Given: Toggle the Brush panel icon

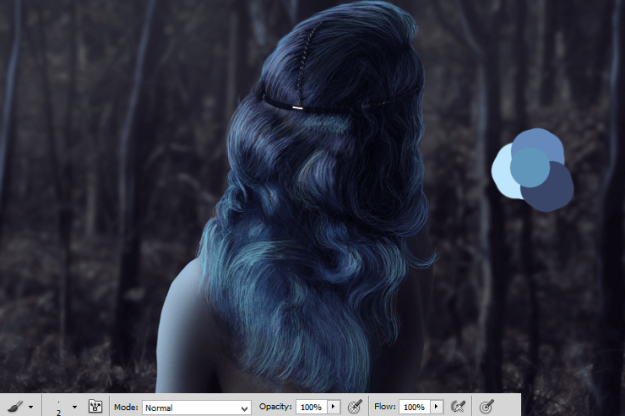Looking at the screenshot, I should tap(95, 407).
